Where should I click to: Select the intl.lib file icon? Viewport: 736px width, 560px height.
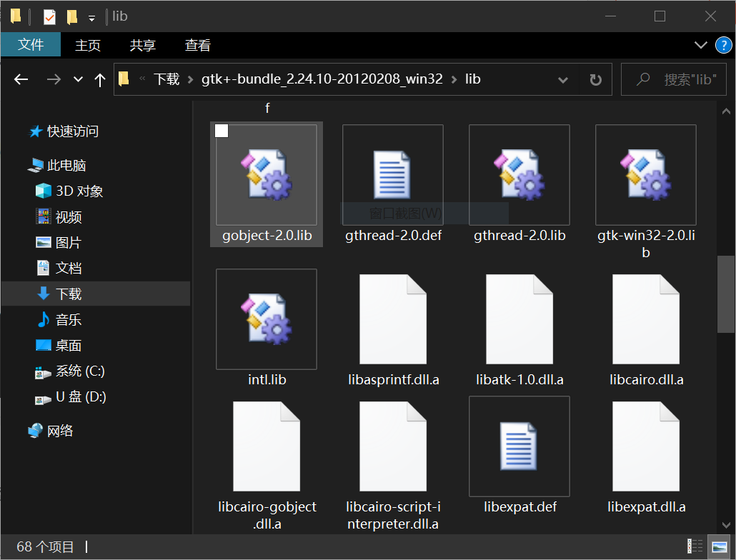[266, 319]
